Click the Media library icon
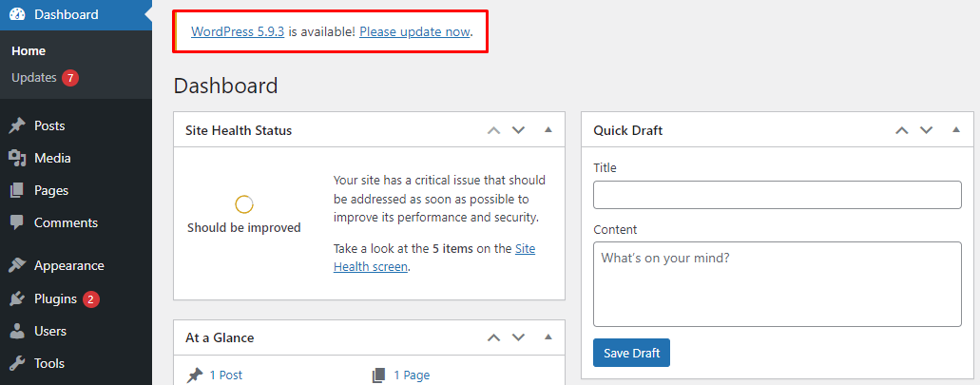This screenshot has width=980, height=385. pos(16,158)
